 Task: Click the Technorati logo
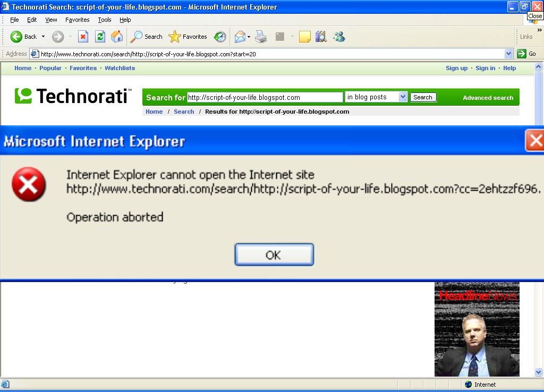[73, 96]
